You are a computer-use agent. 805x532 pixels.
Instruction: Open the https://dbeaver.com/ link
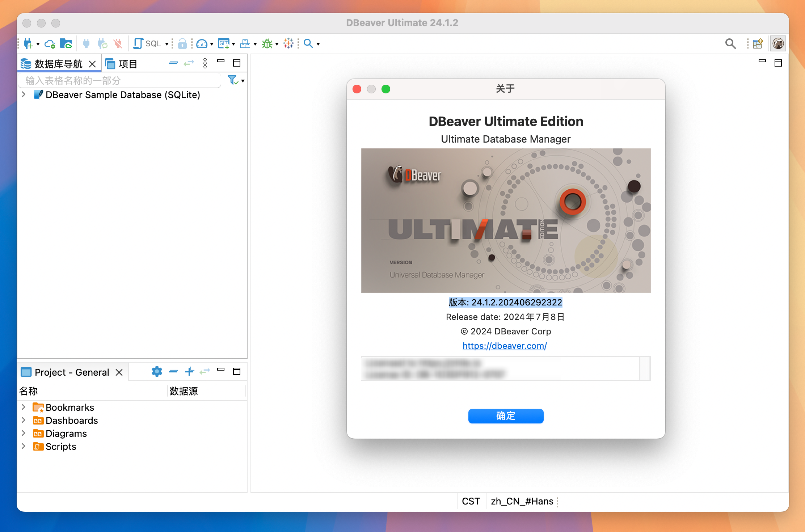tap(505, 346)
